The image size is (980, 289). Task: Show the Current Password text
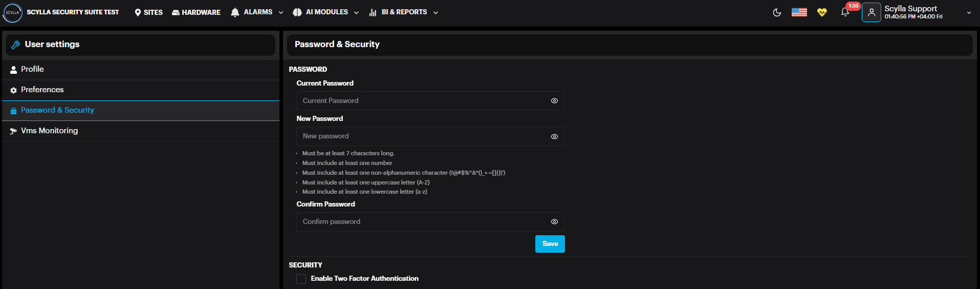click(x=554, y=101)
